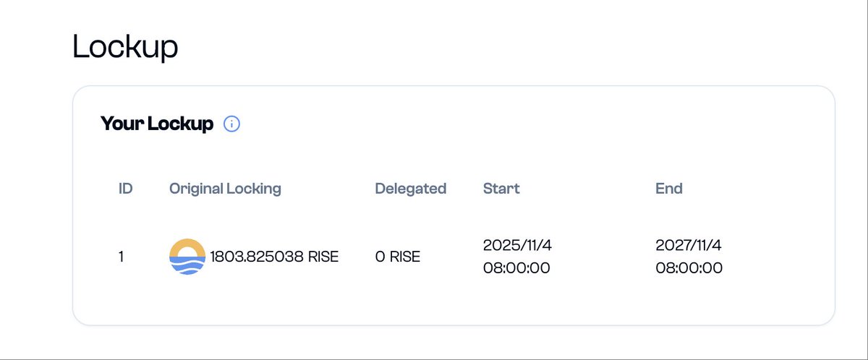Click lockup ID number 1 cell
This screenshot has width=868, height=360.
click(122, 257)
